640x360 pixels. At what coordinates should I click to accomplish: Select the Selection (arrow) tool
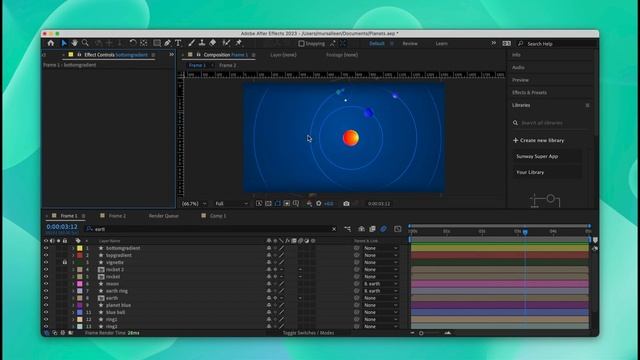64,43
